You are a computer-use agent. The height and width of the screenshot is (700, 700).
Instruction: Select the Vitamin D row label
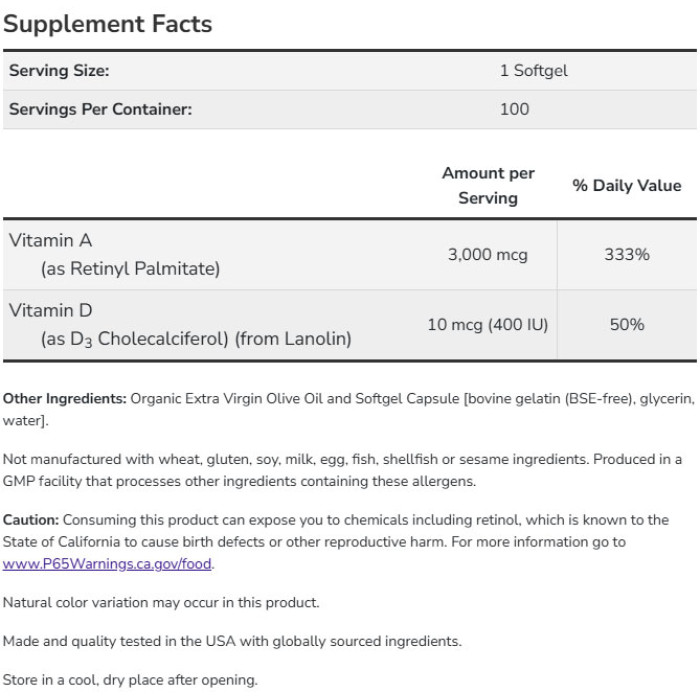50,310
